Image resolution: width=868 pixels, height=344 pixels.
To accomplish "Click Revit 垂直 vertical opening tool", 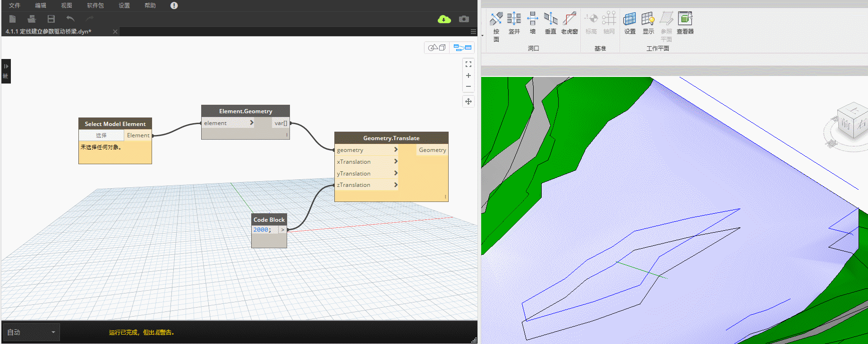I will (551, 24).
